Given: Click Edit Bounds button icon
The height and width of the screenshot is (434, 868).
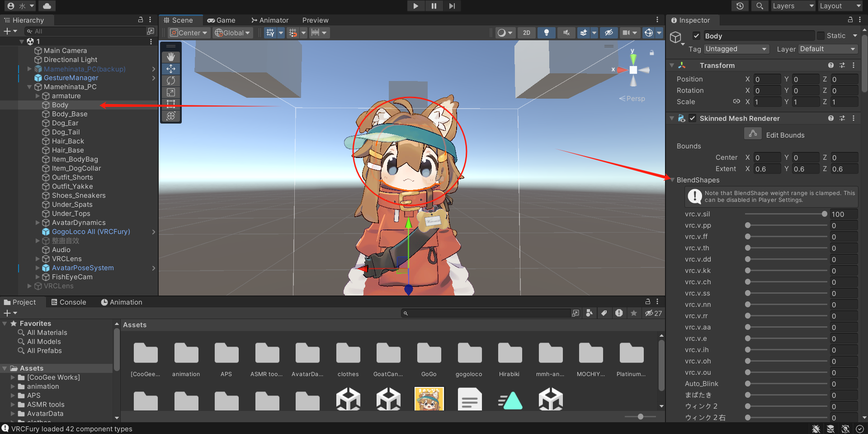Looking at the screenshot, I should tap(753, 134).
